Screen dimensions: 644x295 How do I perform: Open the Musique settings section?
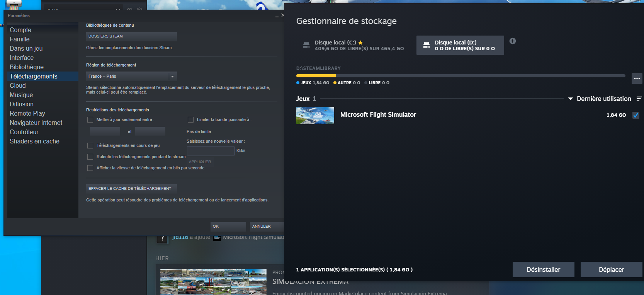[43, 95]
